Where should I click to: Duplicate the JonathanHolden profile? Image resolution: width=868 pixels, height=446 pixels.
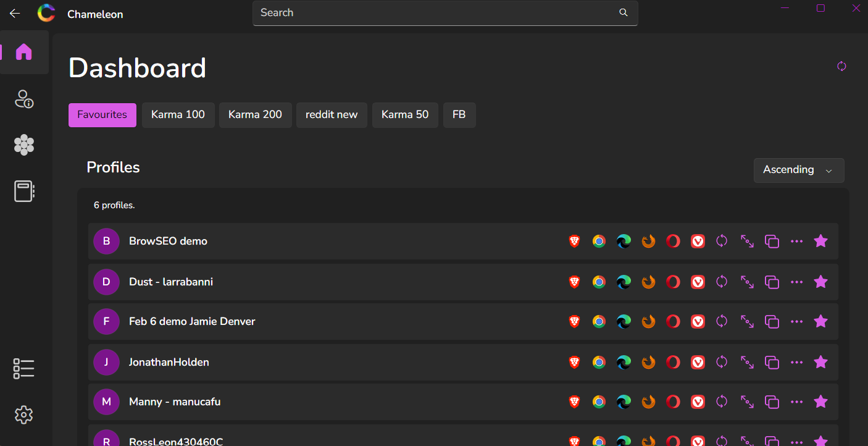pos(772,362)
